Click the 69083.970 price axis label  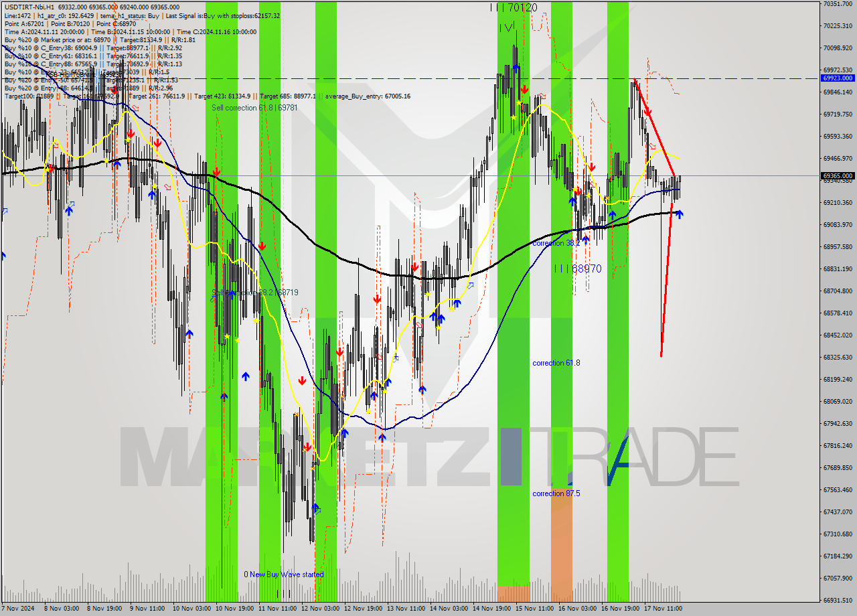point(838,225)
